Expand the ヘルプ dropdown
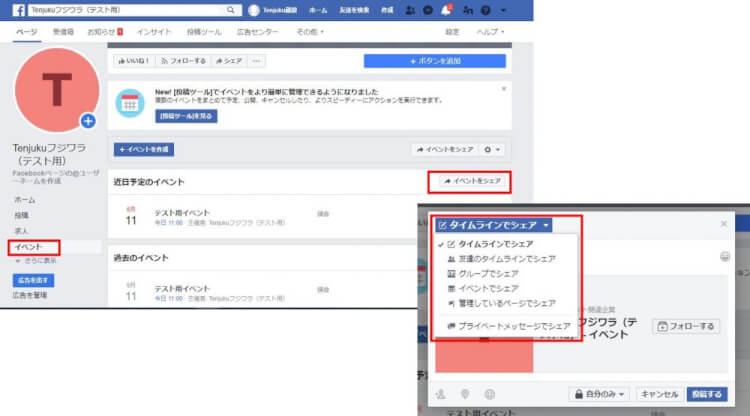 click(x=490, y=32)
